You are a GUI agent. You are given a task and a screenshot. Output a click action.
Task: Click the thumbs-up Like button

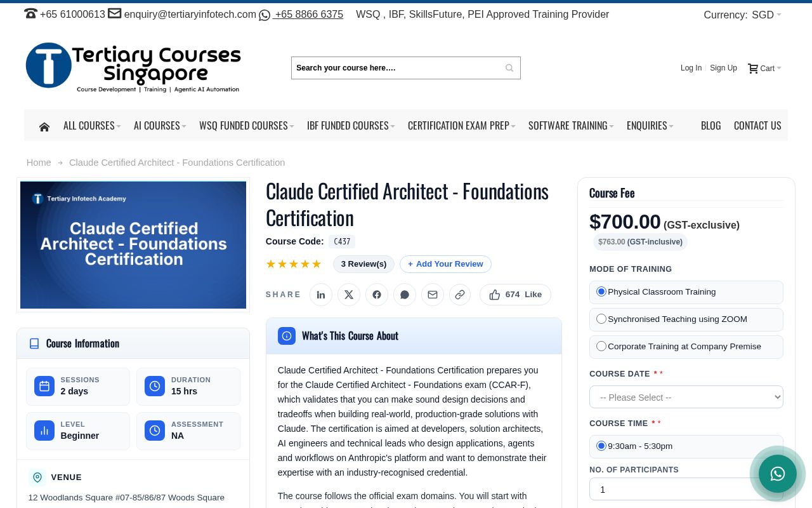coord(515,295)
